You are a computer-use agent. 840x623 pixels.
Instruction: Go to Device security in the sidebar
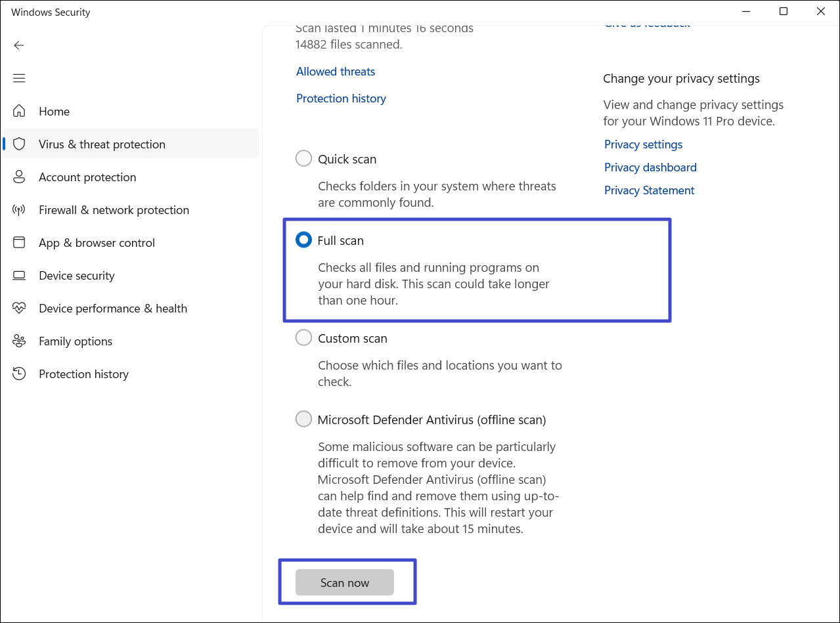pyautogui.click(x=76, y=276)
